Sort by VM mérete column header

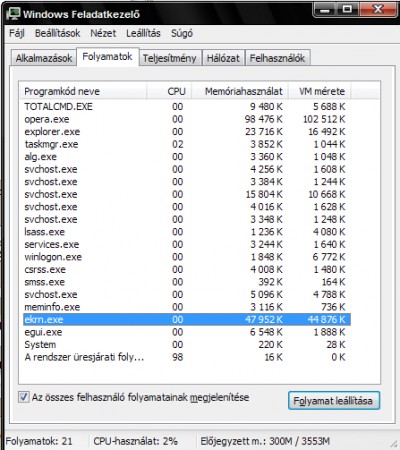tap(319, 91)
